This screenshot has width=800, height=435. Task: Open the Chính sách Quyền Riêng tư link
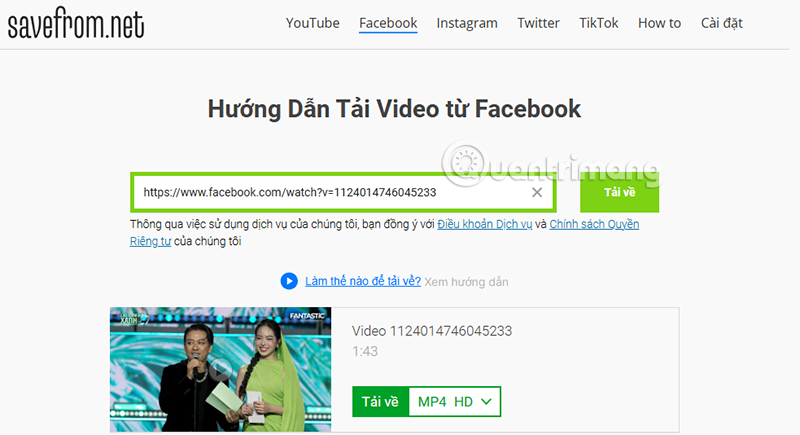point(594,224)
